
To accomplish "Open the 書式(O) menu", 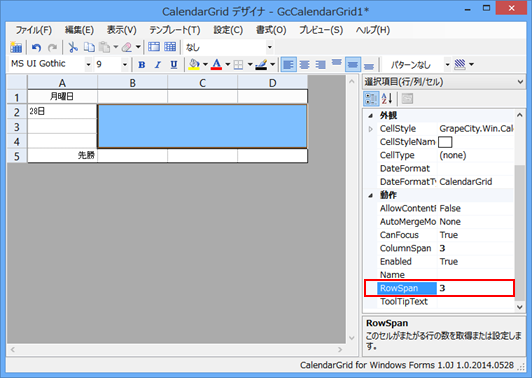I will tap(271, 30).
